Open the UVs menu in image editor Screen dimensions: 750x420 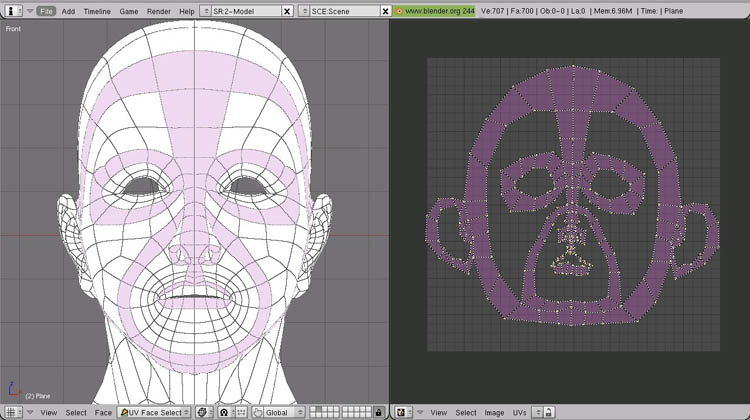(x=520, y=412)
